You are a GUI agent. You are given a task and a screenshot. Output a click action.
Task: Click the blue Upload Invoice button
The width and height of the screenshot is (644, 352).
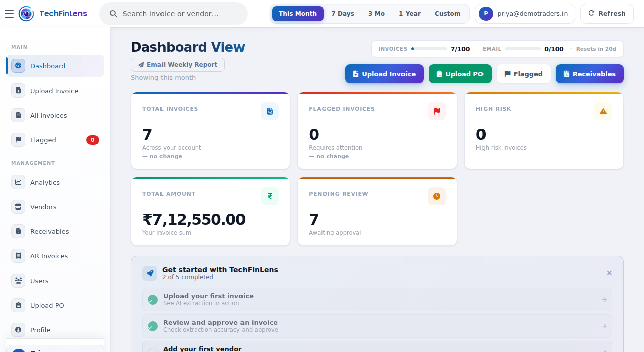coord(384,74)
